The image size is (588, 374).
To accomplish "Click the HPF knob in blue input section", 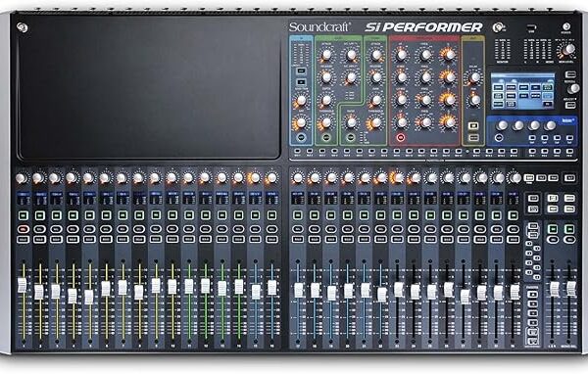I will (x=301, y=123).
